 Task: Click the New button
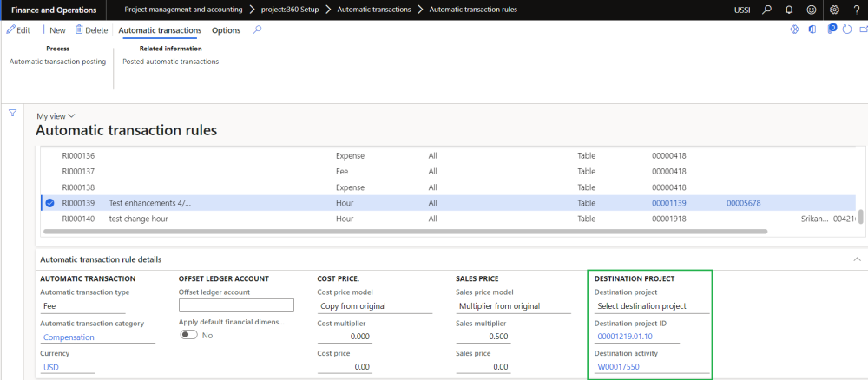click(52, 30)
